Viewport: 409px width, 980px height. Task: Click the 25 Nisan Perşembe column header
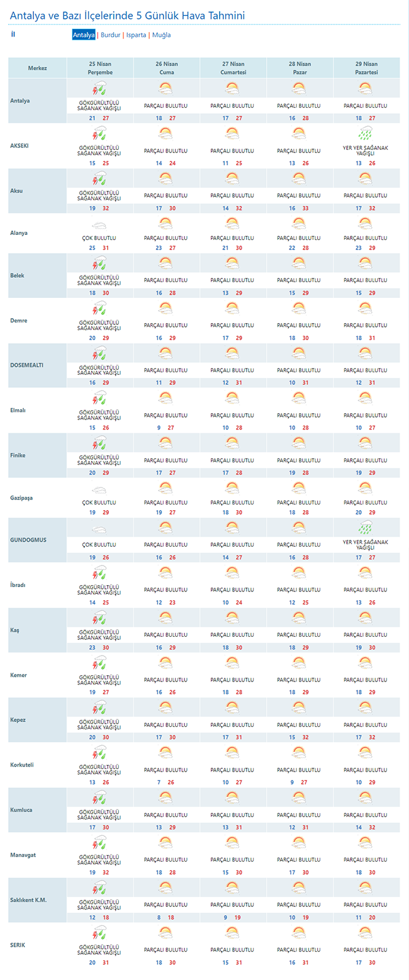pyautogui.click(x=99, y=68)
